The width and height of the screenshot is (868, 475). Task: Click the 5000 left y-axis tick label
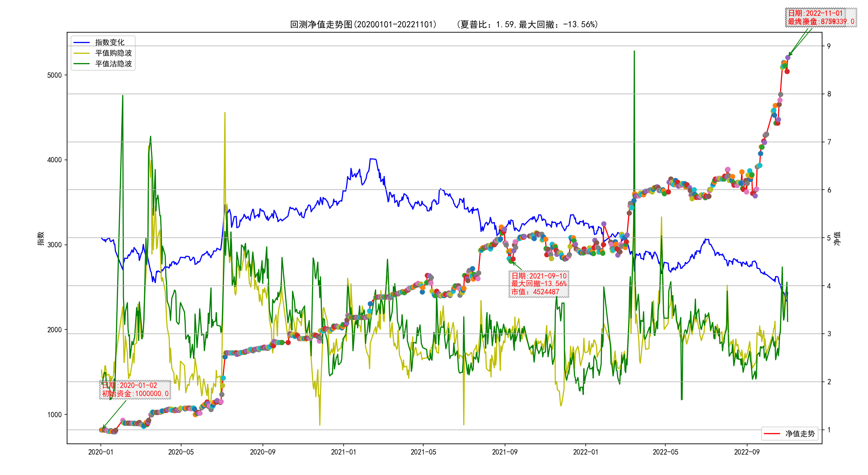(55, 75)
